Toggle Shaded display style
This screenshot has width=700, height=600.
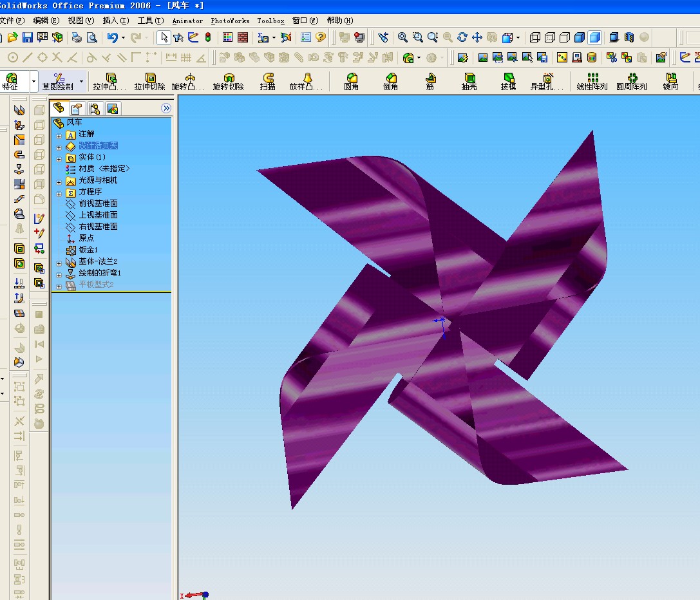[594, 37]
